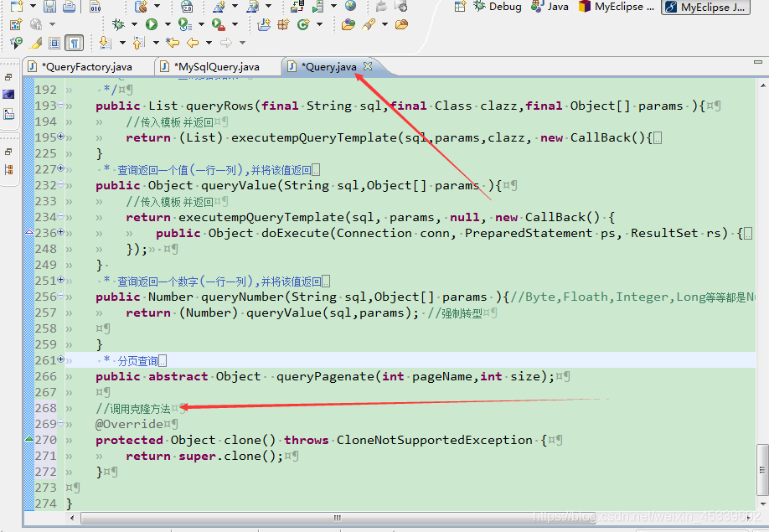Collapse the fold at line 269
Screen dimensions: 769x532
point(61,422)
